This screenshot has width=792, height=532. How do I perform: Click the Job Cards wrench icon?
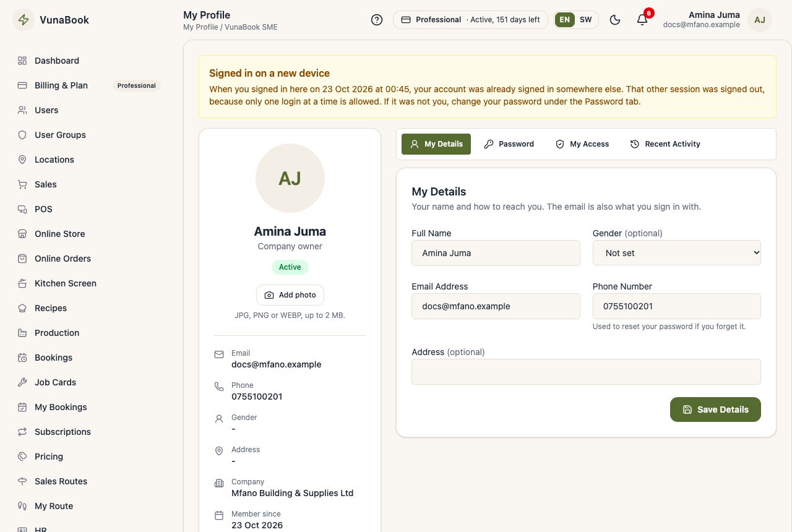[x=22, y=382]
